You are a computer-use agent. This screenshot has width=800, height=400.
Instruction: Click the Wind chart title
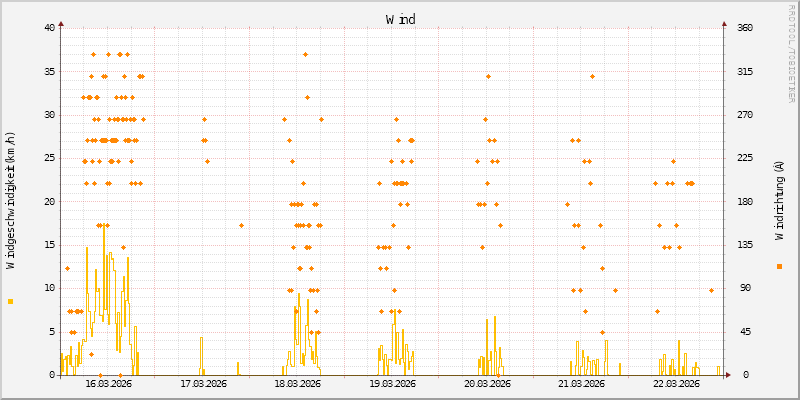pyautogui.click(x=401, y=19)
